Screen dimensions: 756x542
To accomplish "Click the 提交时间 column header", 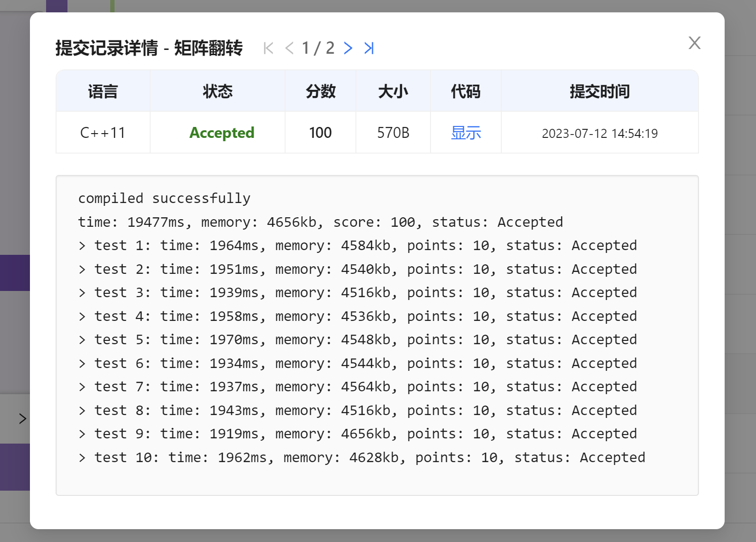I will [600, 91].
